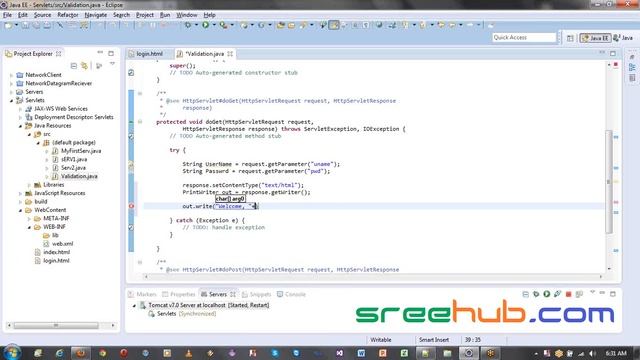Click the Forward navigation arrow in the toolbar
The image size is (640, 360).
[470, 25]
